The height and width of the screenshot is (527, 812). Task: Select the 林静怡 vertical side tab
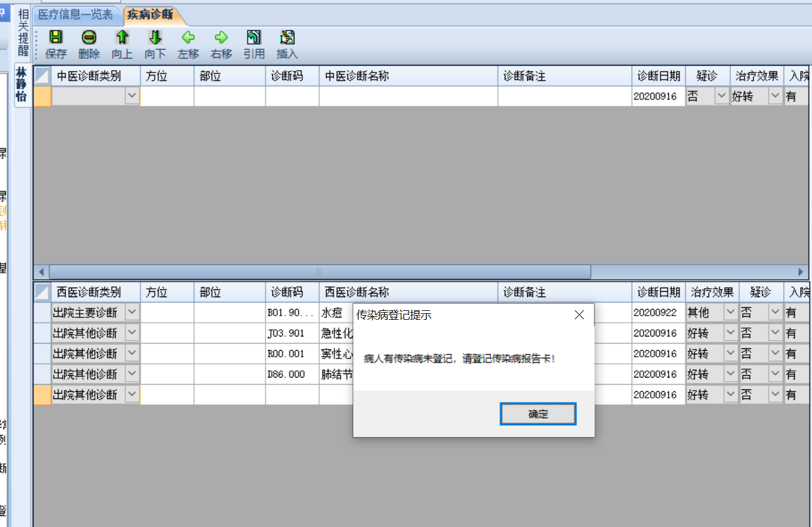pyautogui.click(x=22, y=85)
